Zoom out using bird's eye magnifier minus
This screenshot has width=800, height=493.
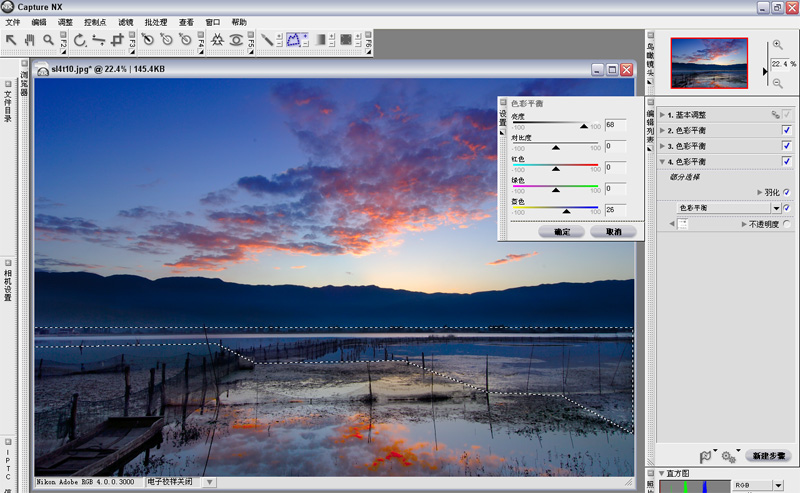click(777, 83)
